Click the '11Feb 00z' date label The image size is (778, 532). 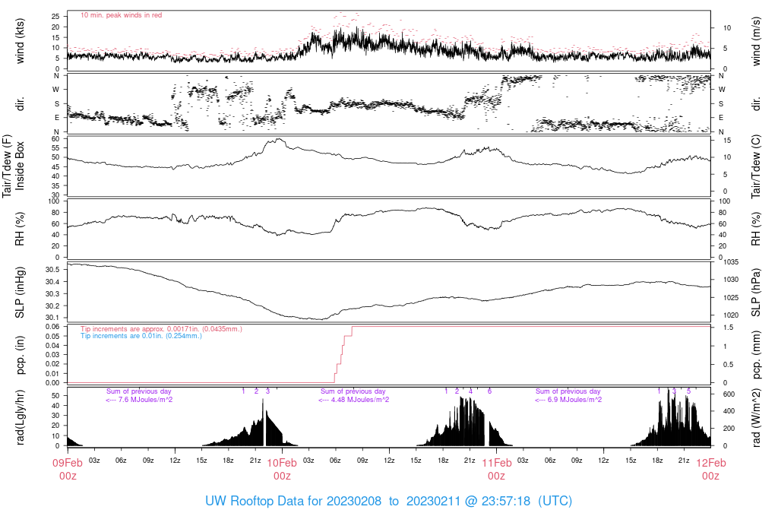tap(496, 470)
